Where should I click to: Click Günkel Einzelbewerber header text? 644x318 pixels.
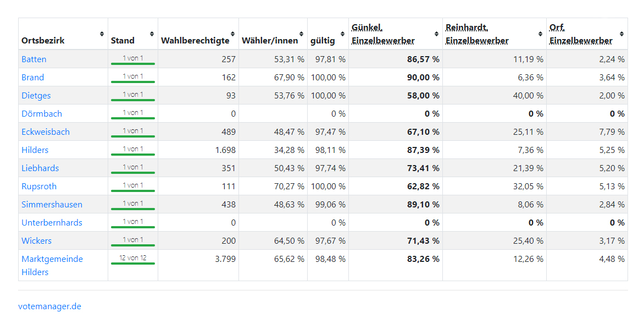(383, 34)
